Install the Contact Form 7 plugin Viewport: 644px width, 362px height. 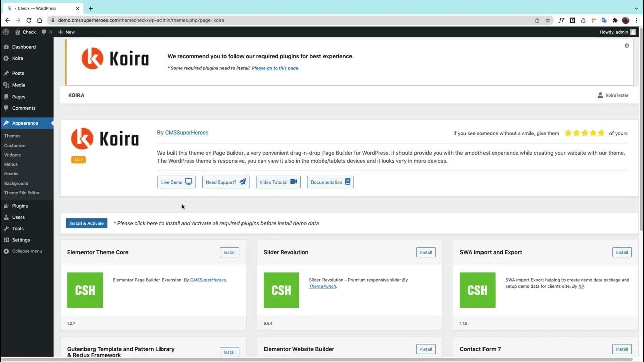click(x=622, y=349)
